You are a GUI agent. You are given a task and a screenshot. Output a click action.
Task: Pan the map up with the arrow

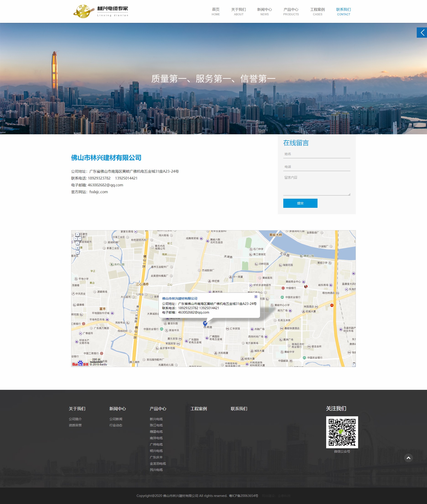[78, 235]
